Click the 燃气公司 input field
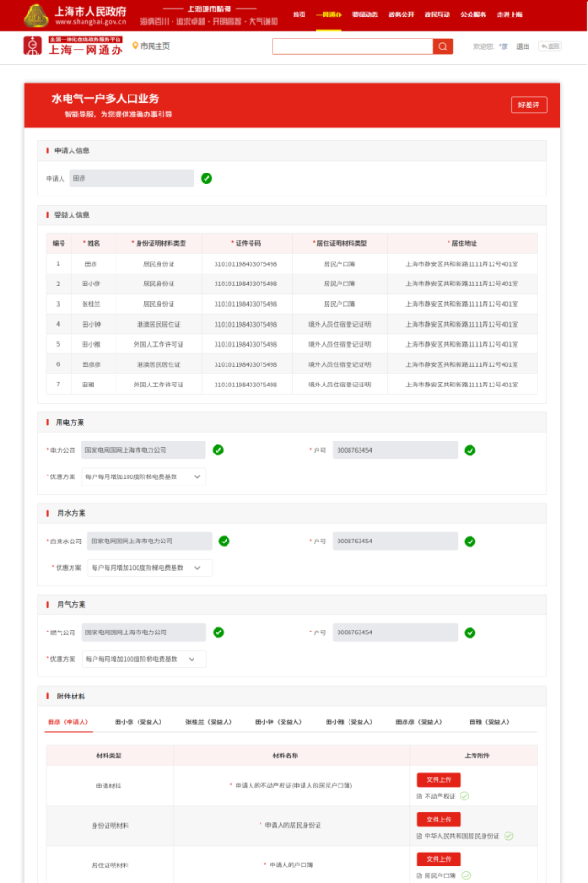This screenshot has width=588, height=883. tap(143, 632)
